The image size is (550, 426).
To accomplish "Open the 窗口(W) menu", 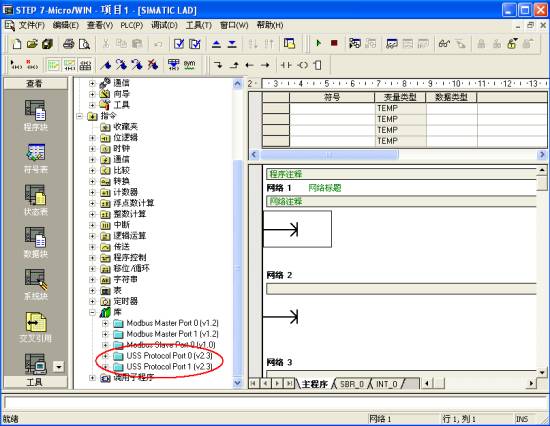I will tap(234, 25).
